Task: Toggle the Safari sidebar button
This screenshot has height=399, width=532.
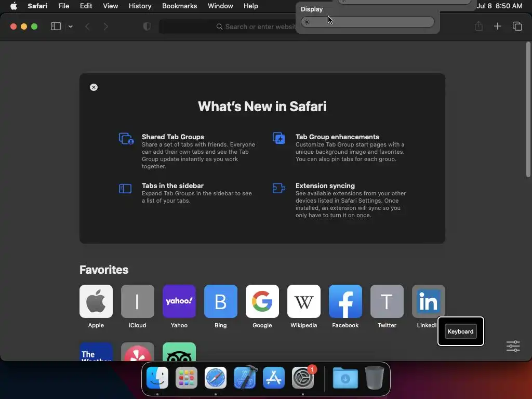Action: click(x=56, y=26)
